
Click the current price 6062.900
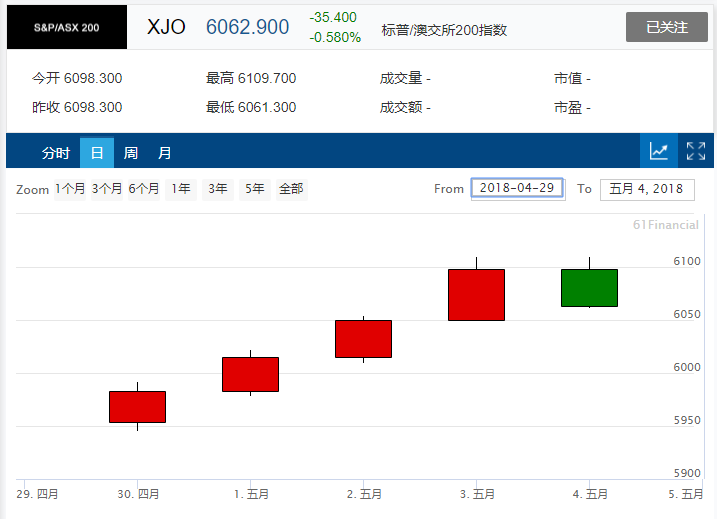[x=247, y=27]
